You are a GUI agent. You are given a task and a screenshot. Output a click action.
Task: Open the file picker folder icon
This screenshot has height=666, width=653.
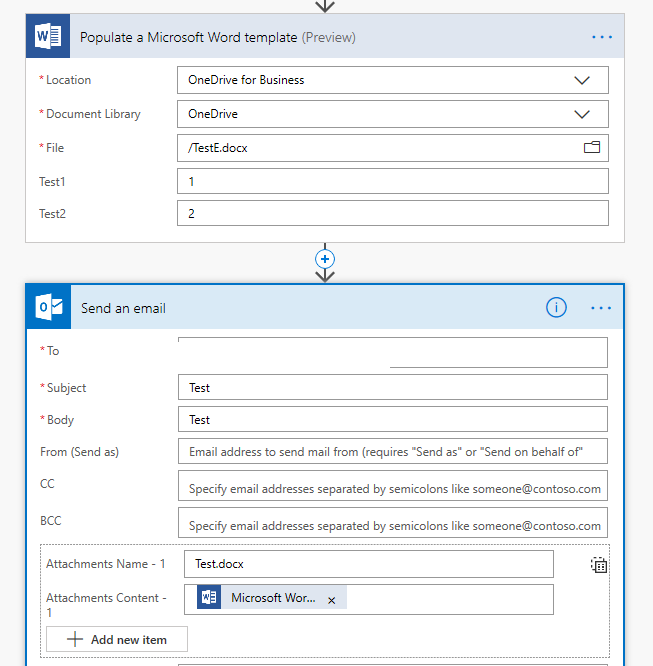591,147
